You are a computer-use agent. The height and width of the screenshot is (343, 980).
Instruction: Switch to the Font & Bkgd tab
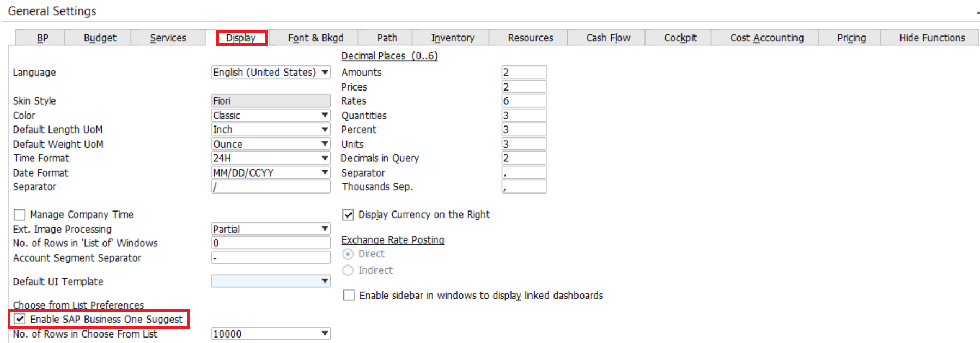point(315,38)
